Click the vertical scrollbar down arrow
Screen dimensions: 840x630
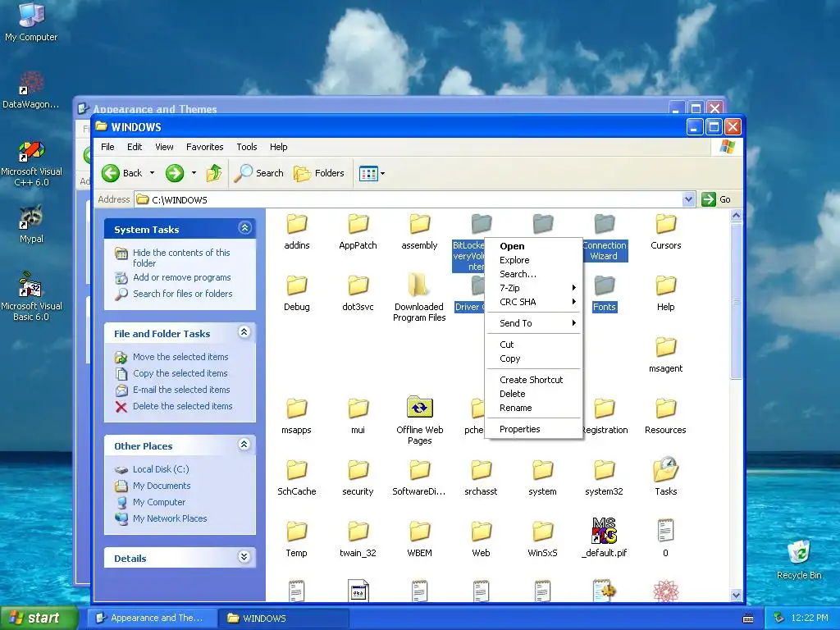736,595
